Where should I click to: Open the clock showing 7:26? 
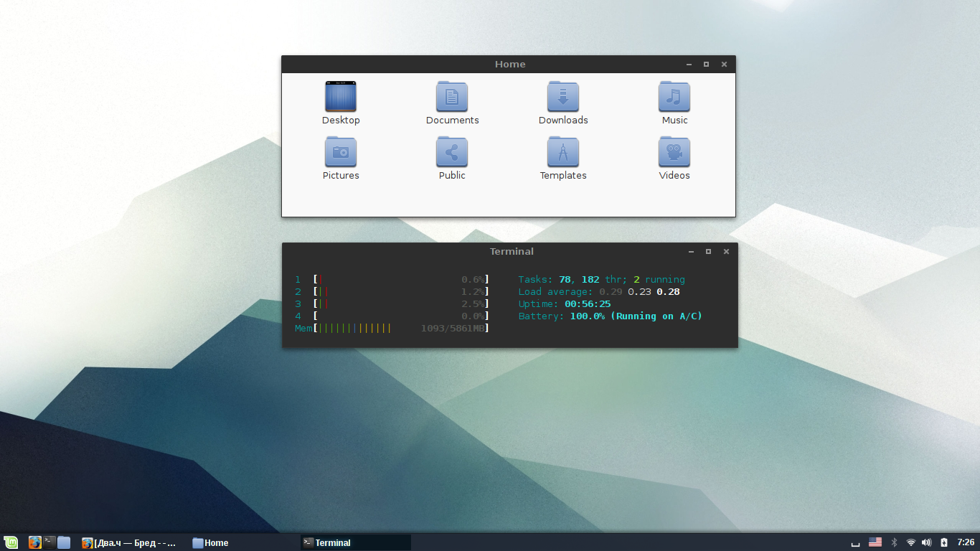(966, 542)
